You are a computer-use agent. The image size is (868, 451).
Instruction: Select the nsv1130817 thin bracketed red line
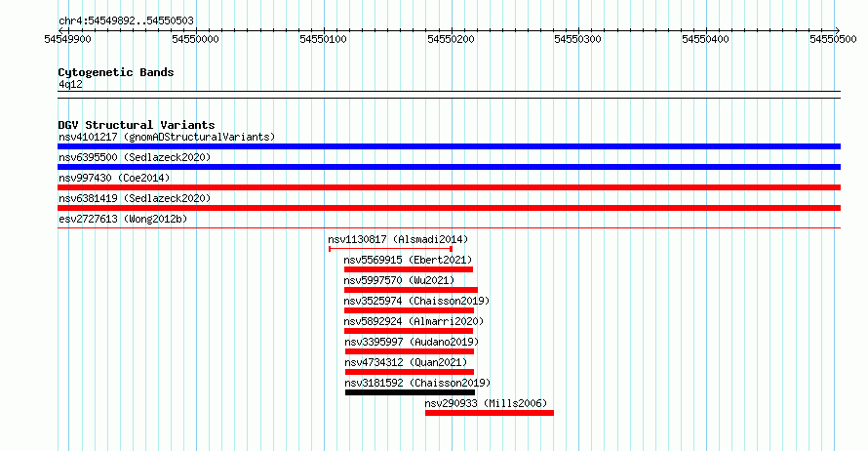pos(391,249)
